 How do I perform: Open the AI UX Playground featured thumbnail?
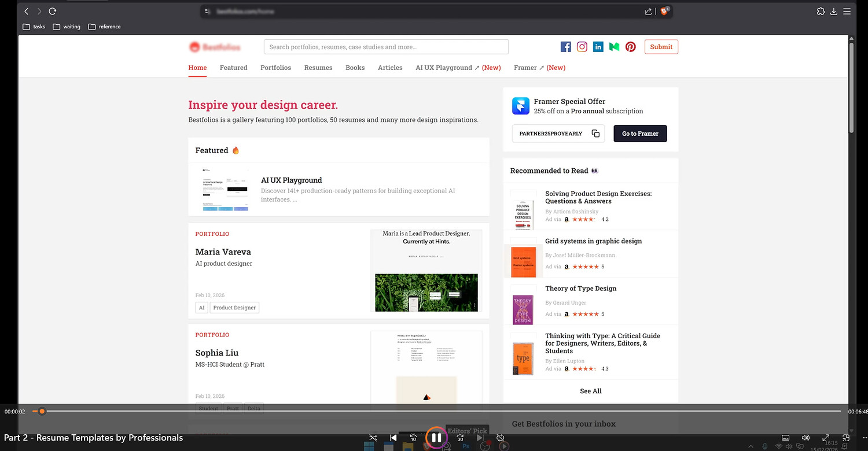(x=225, y=190)
